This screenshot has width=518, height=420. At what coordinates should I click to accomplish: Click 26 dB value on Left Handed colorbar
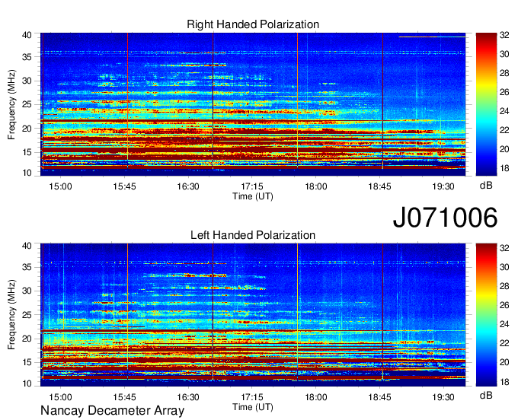tap(505, 305)
